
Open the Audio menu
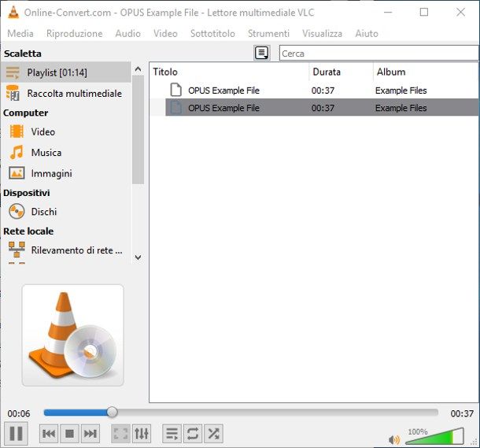[128, 33]
